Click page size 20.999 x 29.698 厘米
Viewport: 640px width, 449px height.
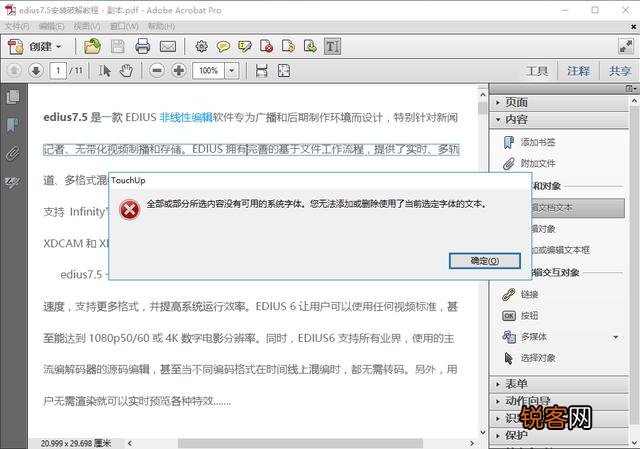coord(76,443)
